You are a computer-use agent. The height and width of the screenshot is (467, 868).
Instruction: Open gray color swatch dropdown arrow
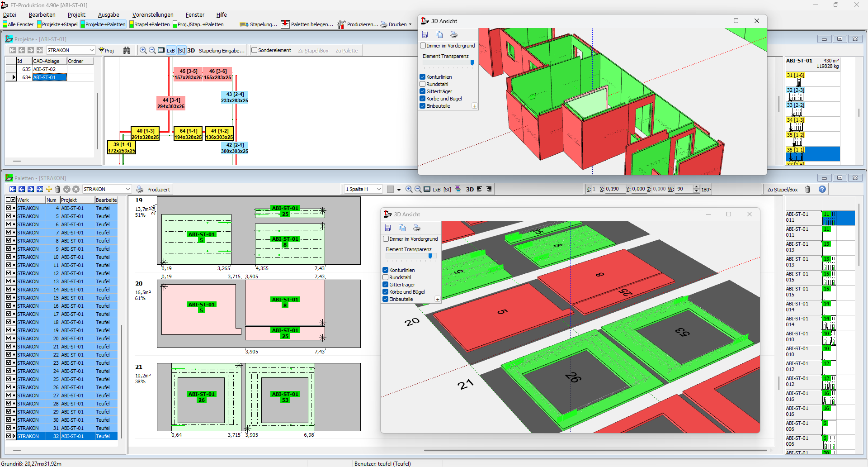(x=399, y=190)
